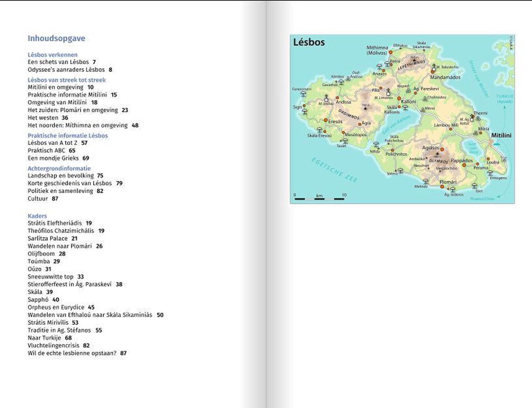Click 'Strátis Mirivílis 53' entry

[53, 323]
